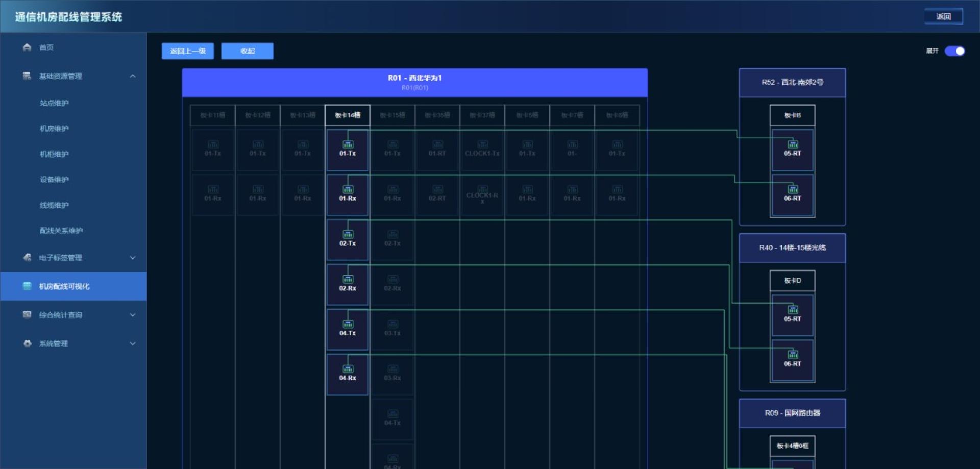Click the 返回 button in header
Viewport: 980px width, 469px height.
tap(943, 16)
